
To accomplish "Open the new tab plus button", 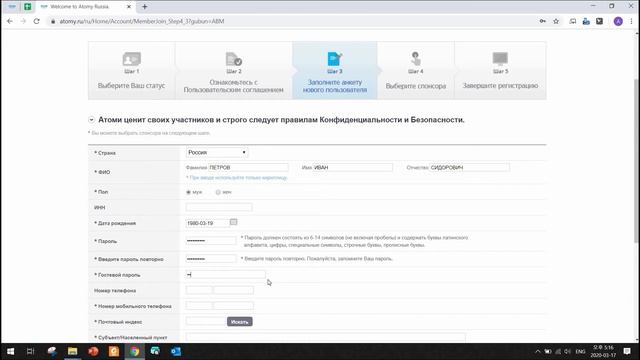I will (x=144, y=7).
